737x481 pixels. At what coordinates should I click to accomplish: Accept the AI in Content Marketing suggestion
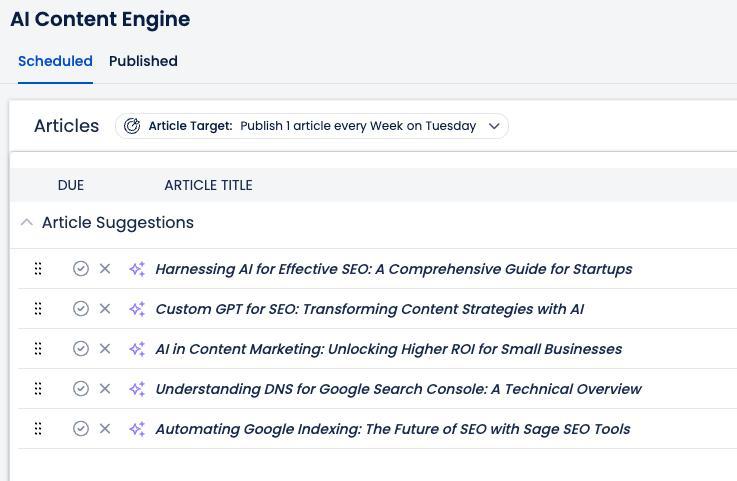coord(81,349)
